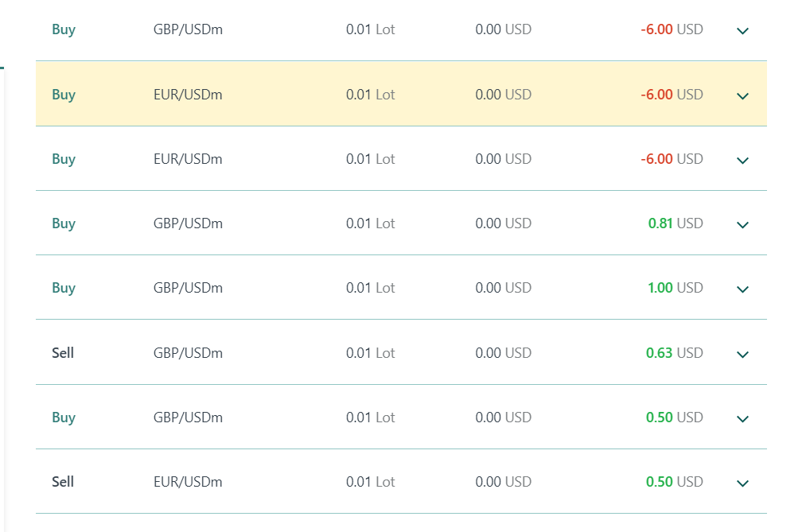Expand the GBP/USDm trade with -6.00 USD loss

743,31
